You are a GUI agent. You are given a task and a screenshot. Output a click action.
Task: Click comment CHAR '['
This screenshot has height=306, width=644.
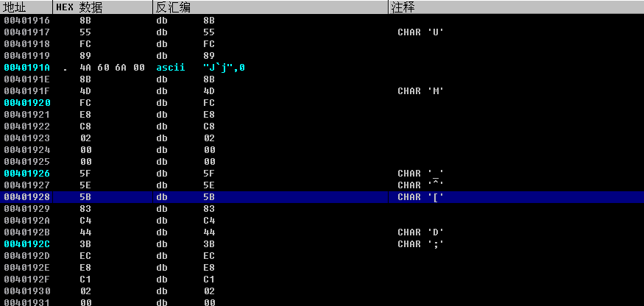coord(421,197)
